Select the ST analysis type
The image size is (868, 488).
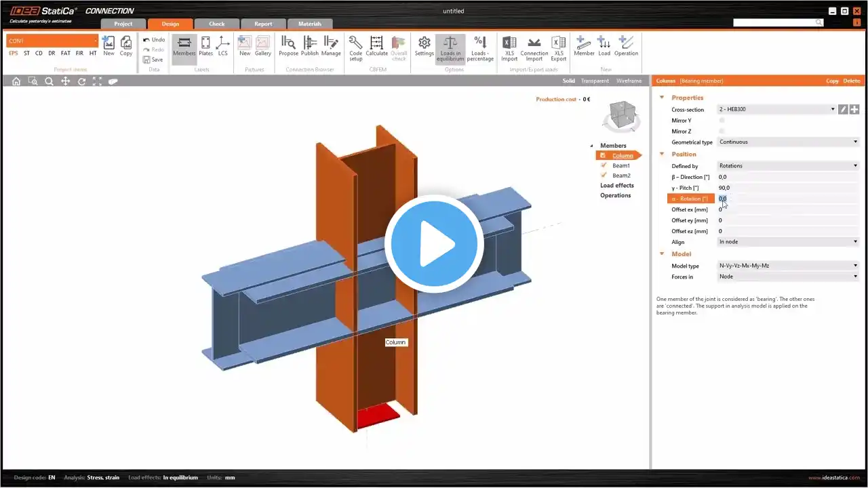(26, 54)
